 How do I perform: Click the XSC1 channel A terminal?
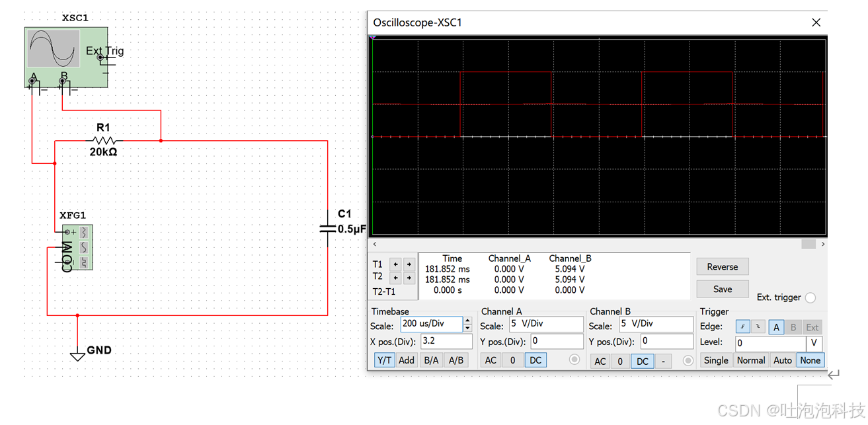(32, 81)
